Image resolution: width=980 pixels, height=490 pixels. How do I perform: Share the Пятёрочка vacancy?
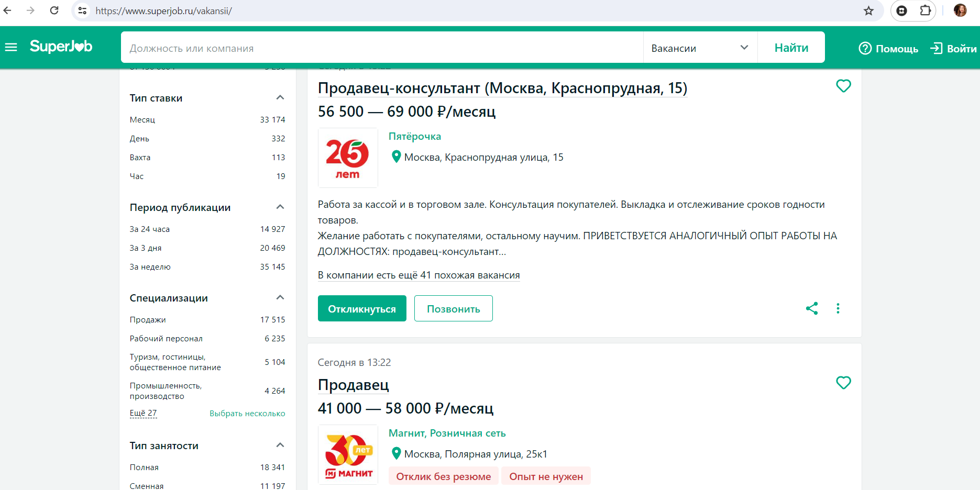811,308
